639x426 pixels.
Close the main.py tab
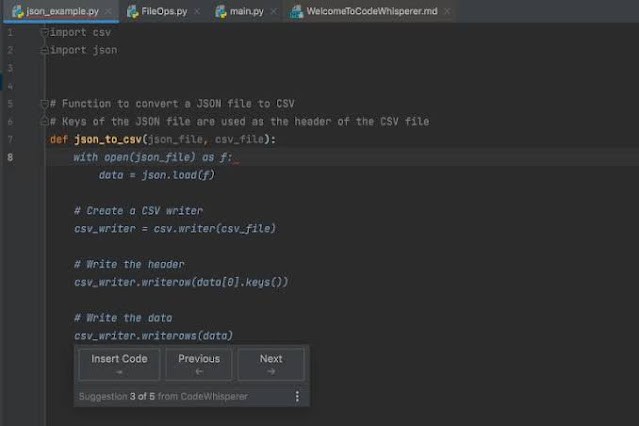pyautogui.click(x=276, y=11)
